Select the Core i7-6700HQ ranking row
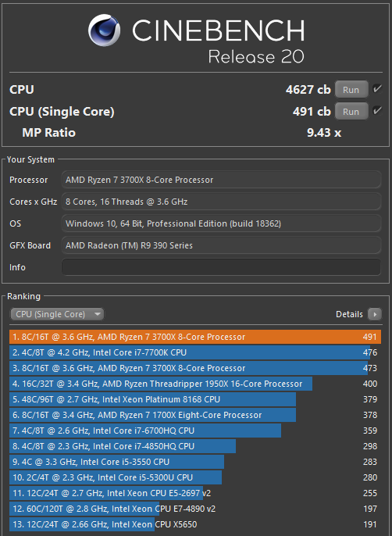The image size is (392, 536). tap(195, 431)
